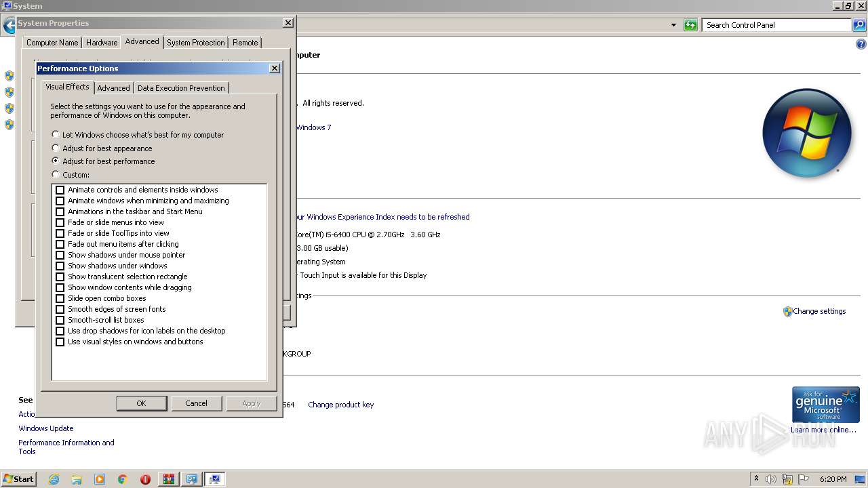Screen dimensions: 868x488
Task: Open Google Chrome from the taskbar
Action: (x=123, y=479)
